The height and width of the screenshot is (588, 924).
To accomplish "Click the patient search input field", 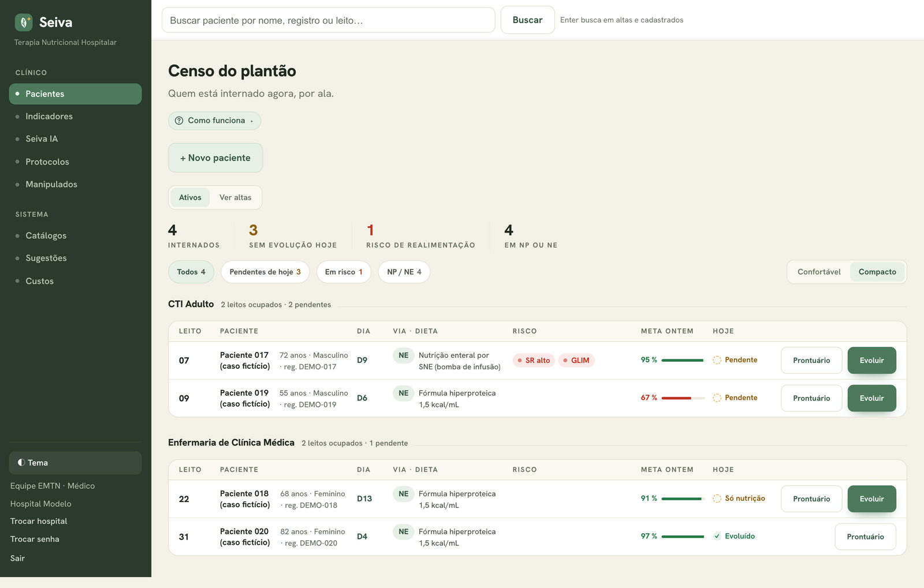I will (x=328, y=20).
